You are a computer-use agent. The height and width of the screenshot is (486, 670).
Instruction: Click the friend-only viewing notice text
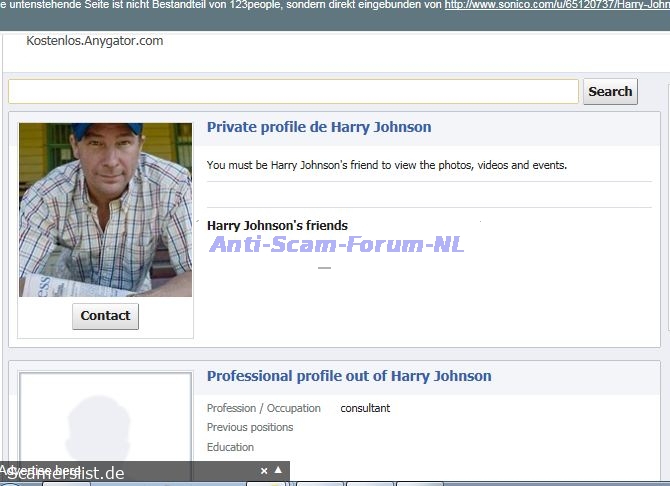[x=386, y=164]
